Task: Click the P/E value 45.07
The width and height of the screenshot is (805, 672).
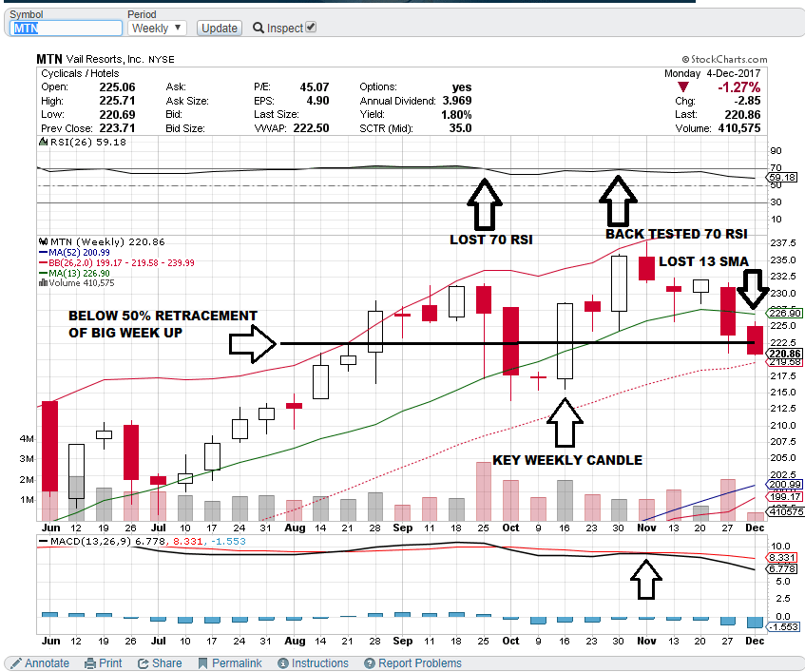Action: tap(315, 87)
